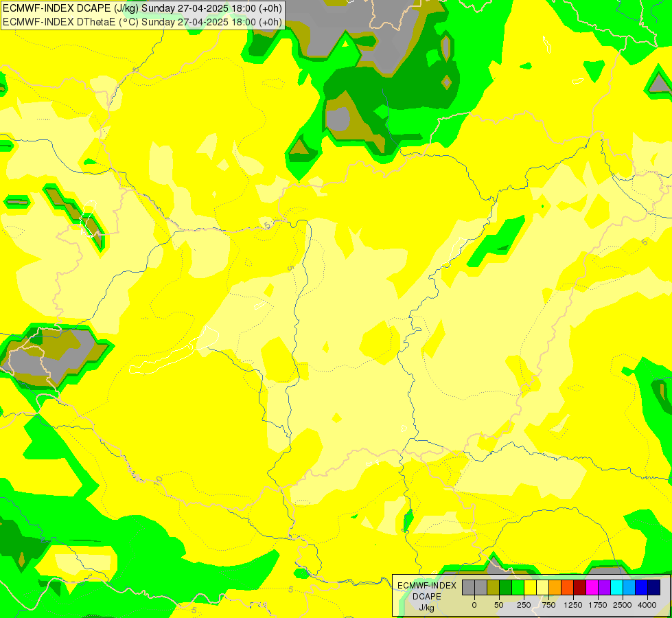Click the legend value 1250

[x=573, y=605]
